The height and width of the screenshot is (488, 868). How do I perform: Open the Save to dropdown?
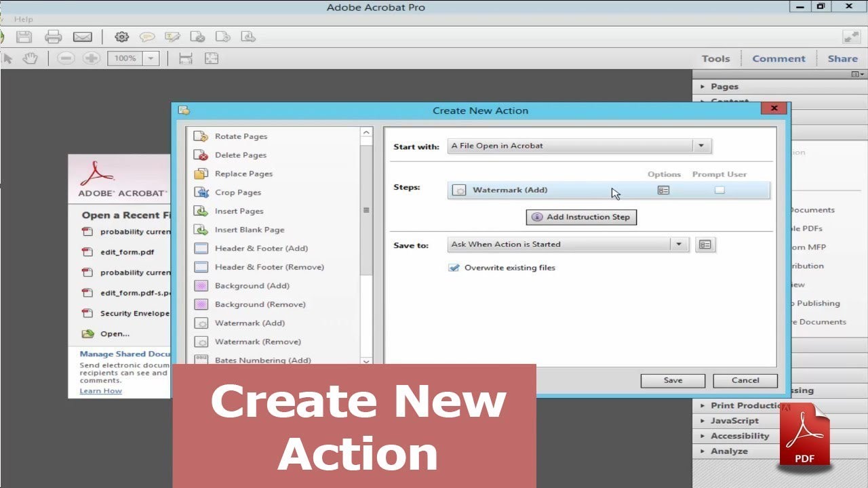(x=568, y=245)
